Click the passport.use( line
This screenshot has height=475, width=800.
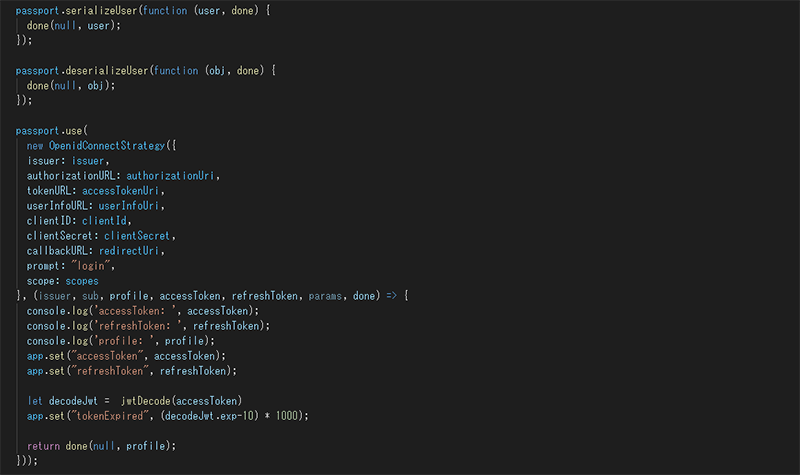tap(52, 131)
